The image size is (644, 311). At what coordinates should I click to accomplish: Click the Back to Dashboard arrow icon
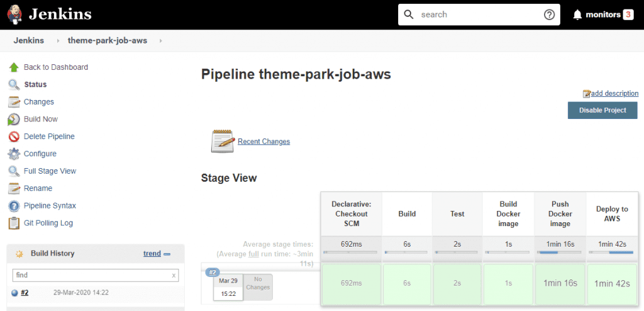coord(14,67)
